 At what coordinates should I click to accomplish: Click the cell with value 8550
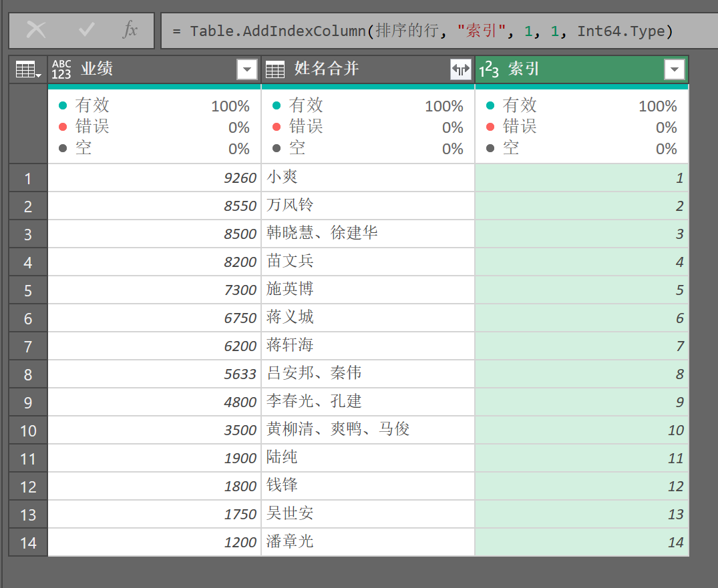pos(154,206)
